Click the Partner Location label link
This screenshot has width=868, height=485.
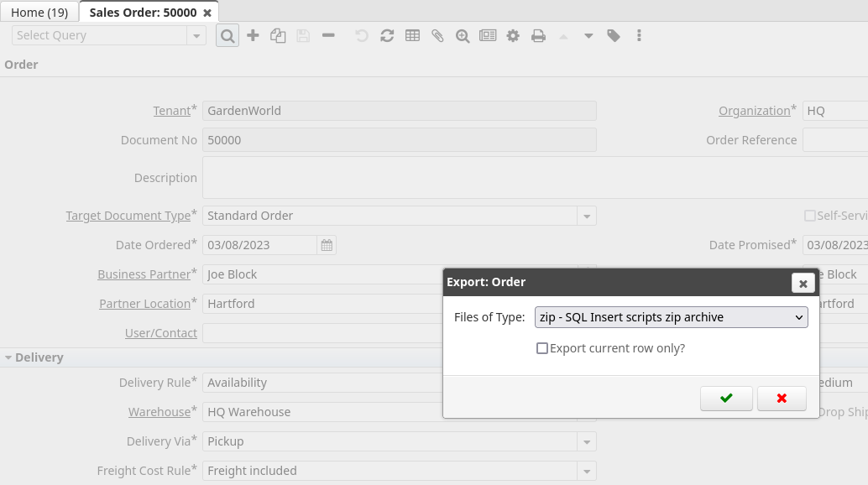[144, 304]
